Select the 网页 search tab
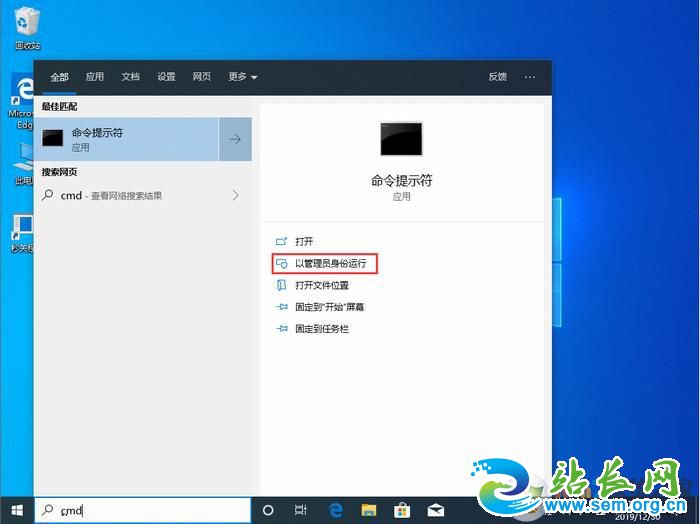The image size is (700, 524). click(202, 77)
